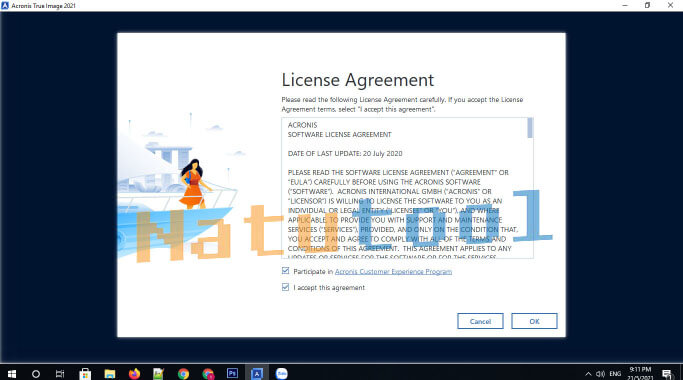Launch Google Chrome from taskbar
Screen dimensions: 683x380
183,373
